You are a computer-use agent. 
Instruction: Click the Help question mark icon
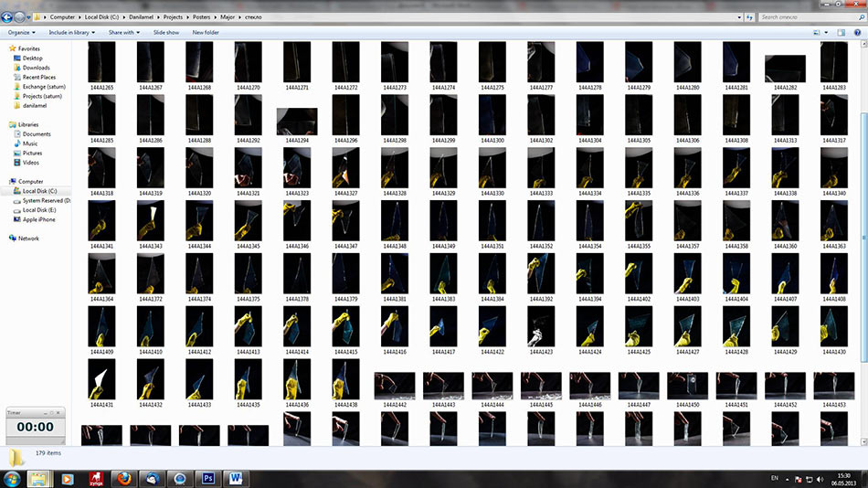(857, 32)
